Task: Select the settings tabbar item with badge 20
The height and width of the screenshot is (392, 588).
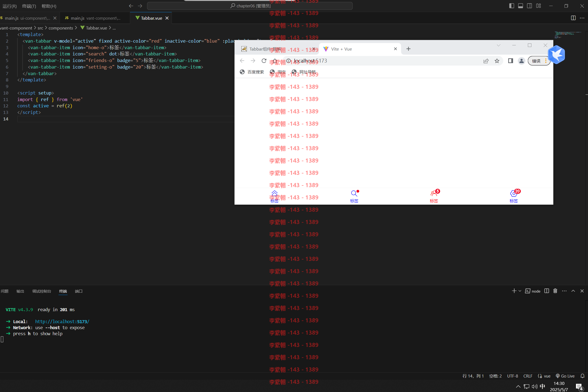Action: pyautogui.click(x=514, y=196)
